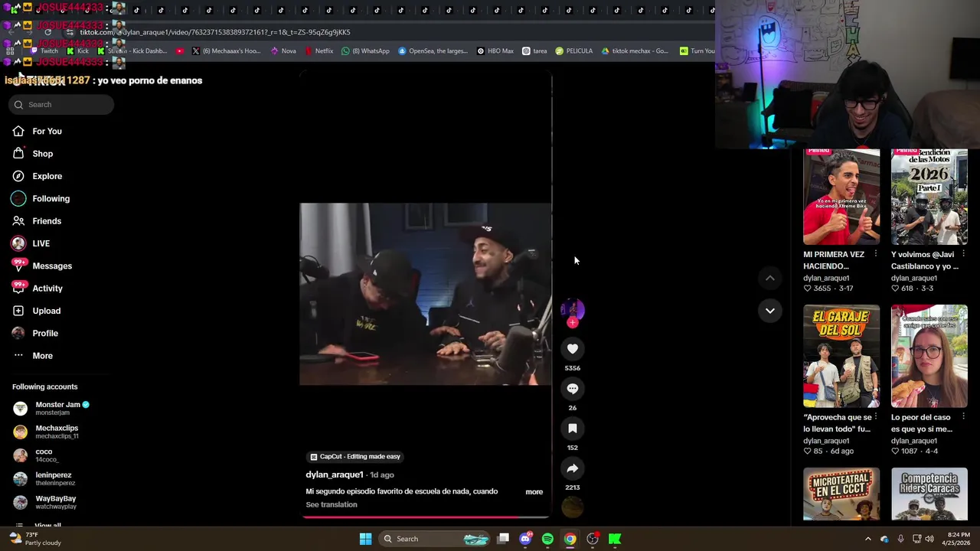Image resolution: width=980 pixels, height=551 pixels.
Task: Open Kick app from taskbar
Action: click(x=615, y=539)
